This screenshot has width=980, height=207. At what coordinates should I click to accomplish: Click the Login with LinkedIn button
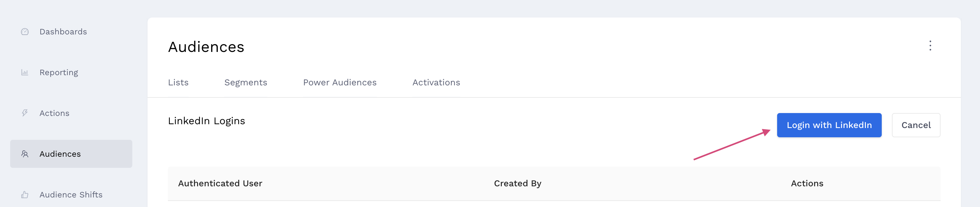829,125
